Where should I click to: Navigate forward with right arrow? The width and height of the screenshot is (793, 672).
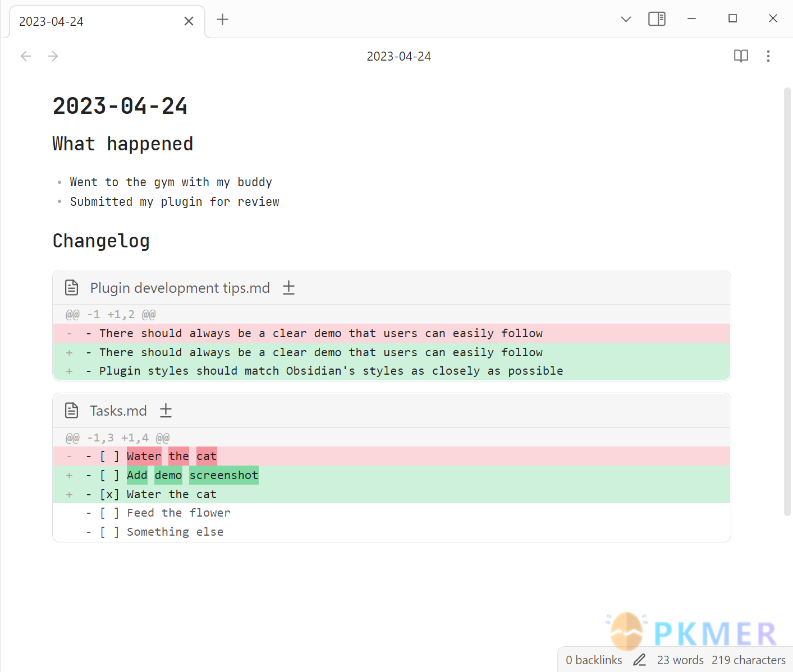53,56
